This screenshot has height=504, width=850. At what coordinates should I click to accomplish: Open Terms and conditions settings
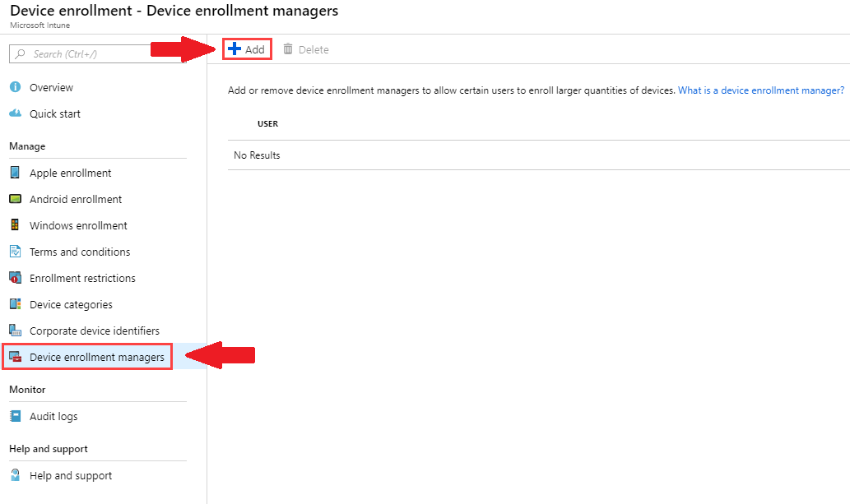79,252
